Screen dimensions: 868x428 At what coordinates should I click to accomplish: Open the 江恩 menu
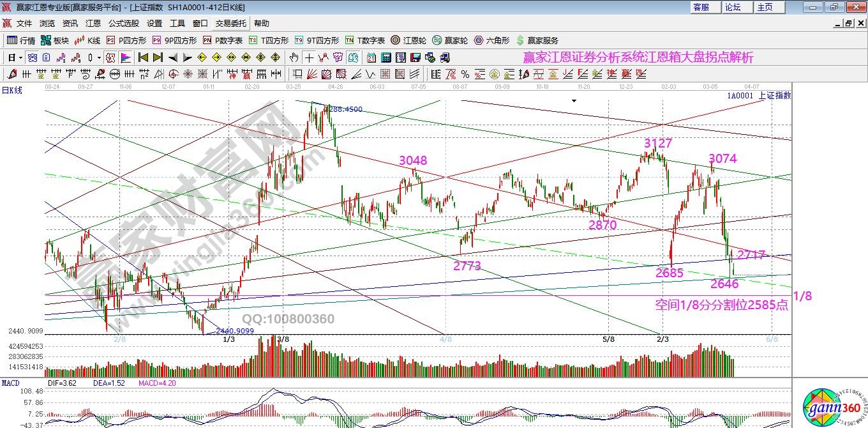click(93, 24)
